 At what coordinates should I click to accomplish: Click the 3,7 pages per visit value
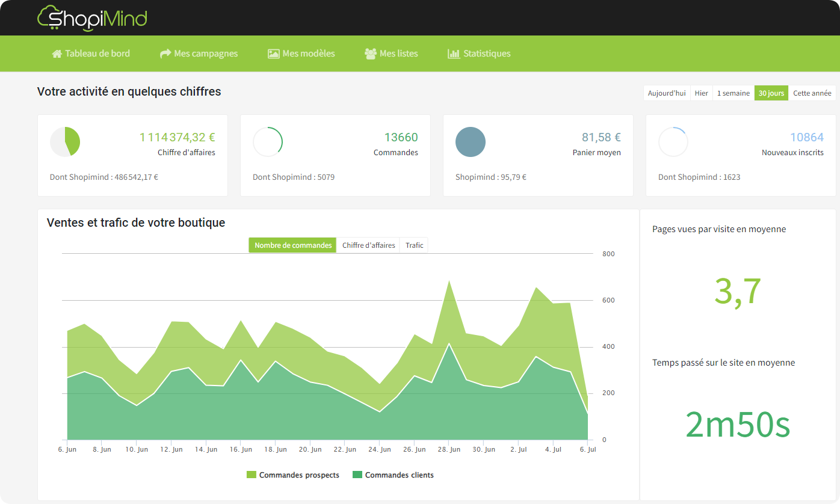tap(738, 291)
